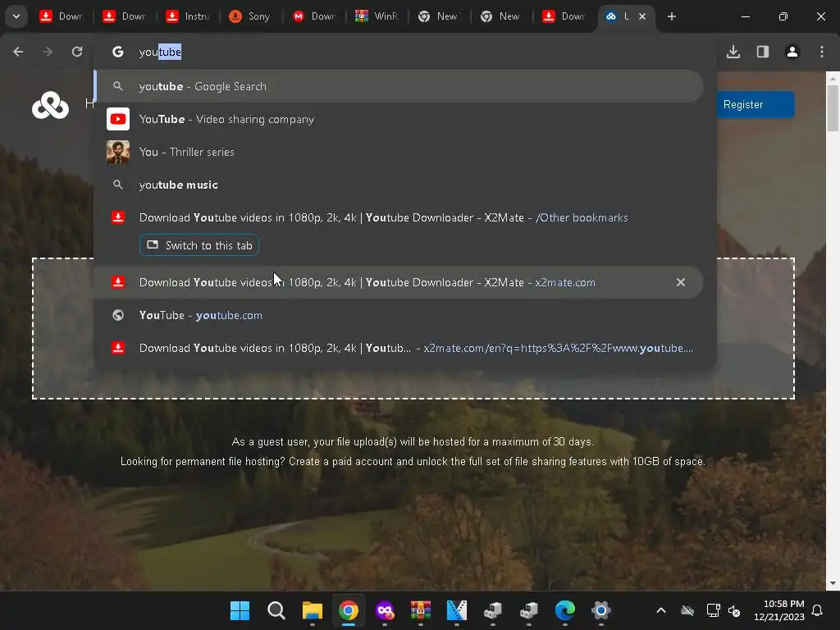This screenshot has width=840, height=630.
Task: Toggle the browser side panel
Action: (763, 52)
